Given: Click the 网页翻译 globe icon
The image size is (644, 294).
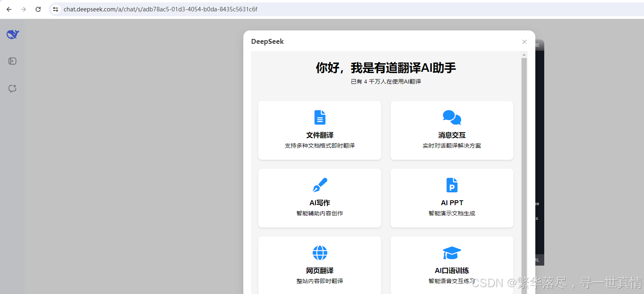Looking at the screenshot, I should [320, 253].
